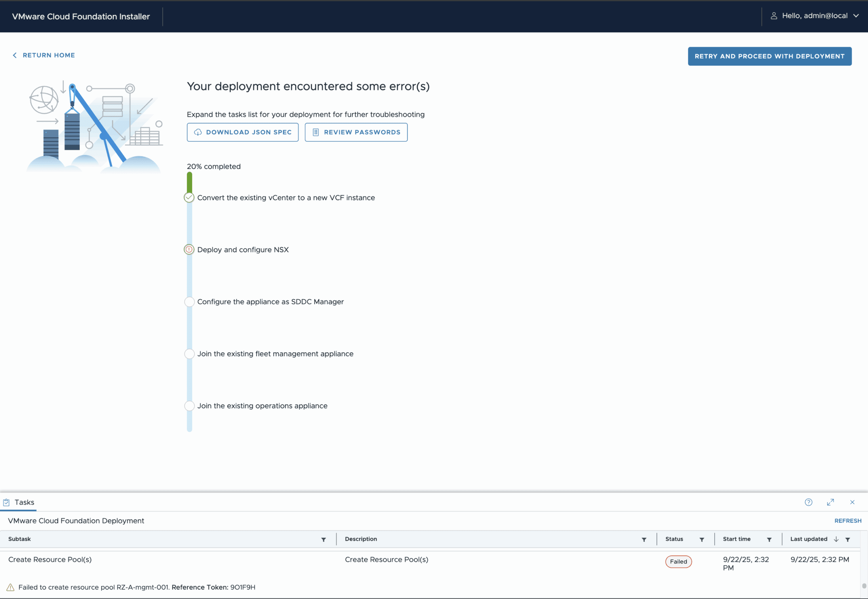Refresh the tasks list
The image size is (868, 599).
click(x=847, y=520)
